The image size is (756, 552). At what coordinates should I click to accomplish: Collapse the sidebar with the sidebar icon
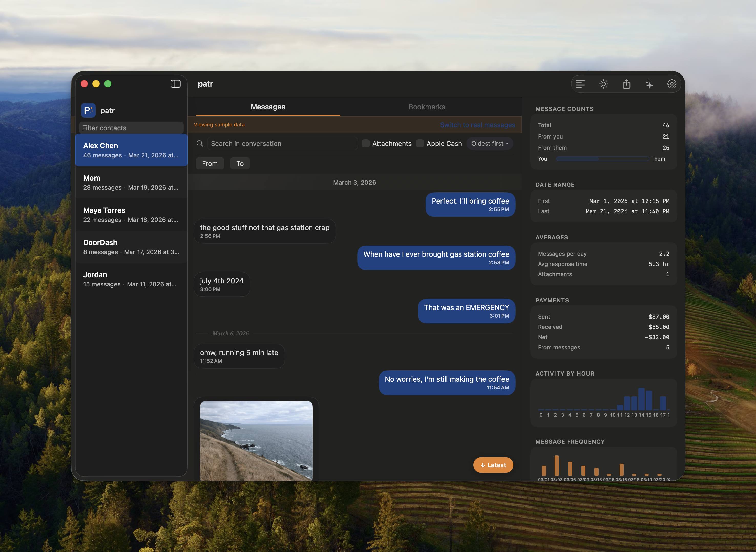pyautogui.click(x=175, y=84)
